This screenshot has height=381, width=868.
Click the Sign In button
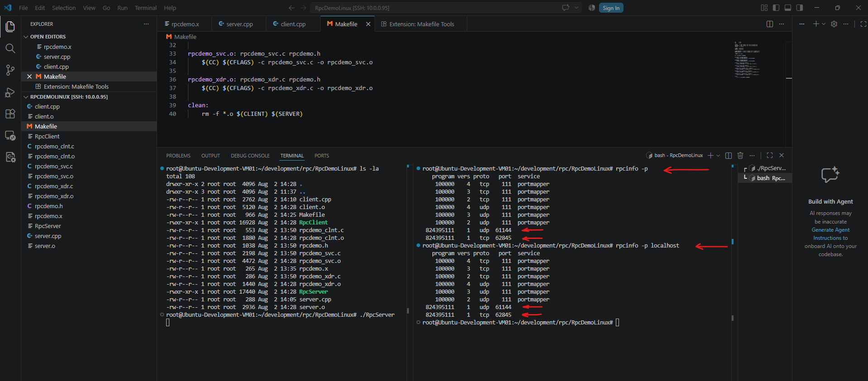[611, 8]
